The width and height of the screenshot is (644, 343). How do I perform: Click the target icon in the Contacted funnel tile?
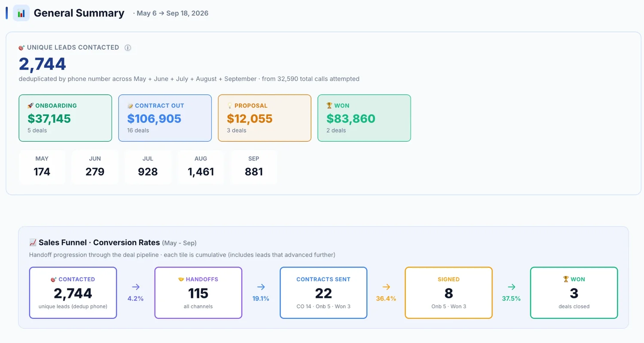coord(54,279)
